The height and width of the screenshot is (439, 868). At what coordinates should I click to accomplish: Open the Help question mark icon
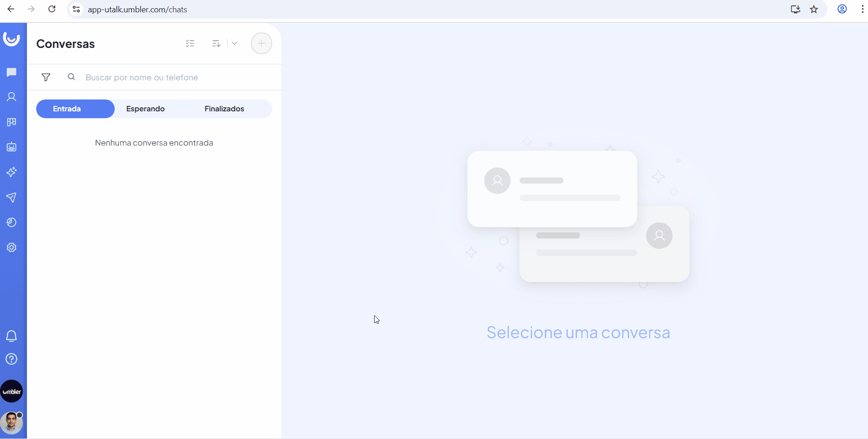[x=11, y=359]
